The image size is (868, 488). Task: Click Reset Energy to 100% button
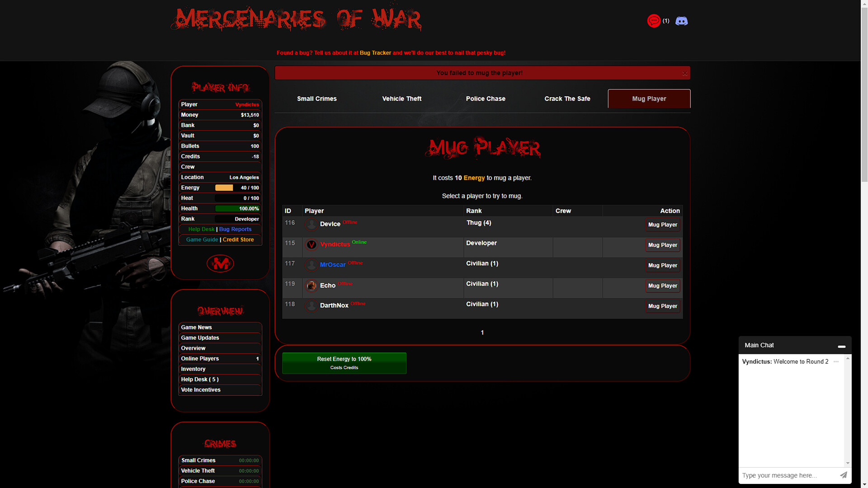[344, 363]
